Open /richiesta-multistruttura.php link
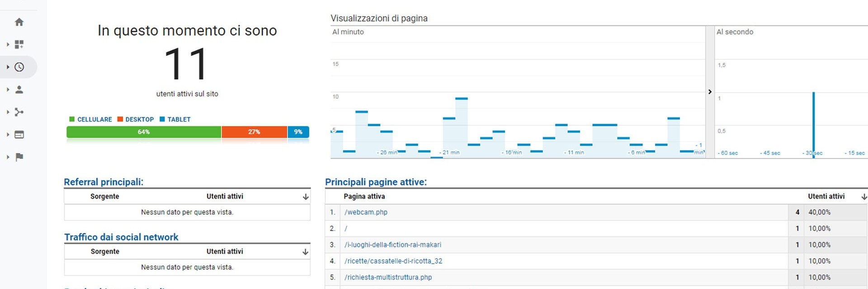Screen dimensions: 868x289 (x=388, y=277)
